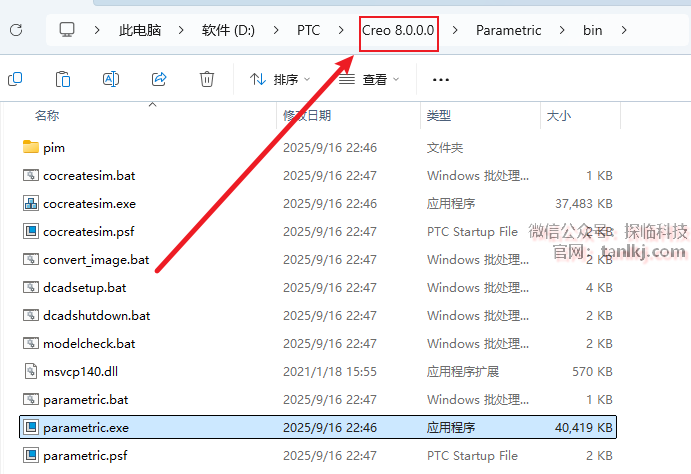Viewport: 691px width, 474px height.
Task: Click the Paste clipboard icon
Action: point(63,79)
